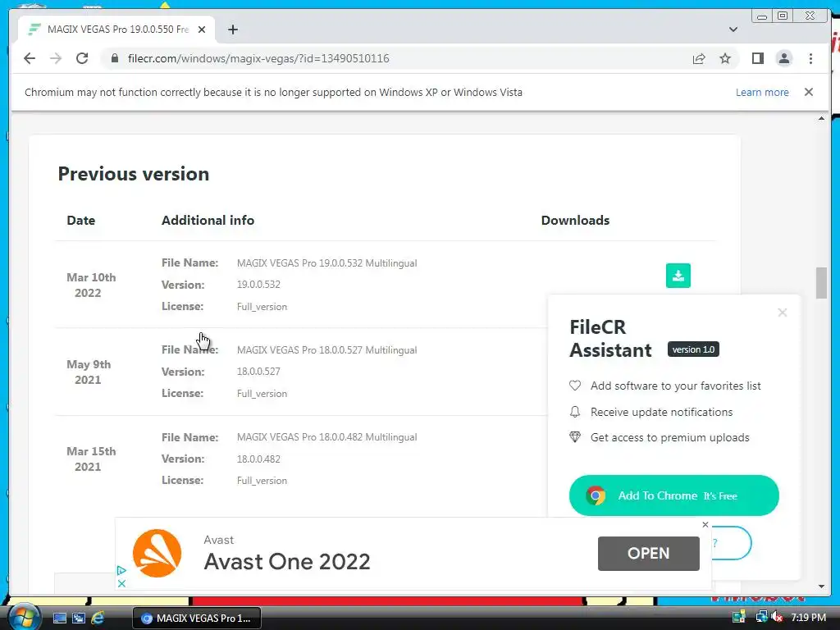Click Show Desktop icon in quick launch
Viewport: 840px width, 630px height.
(59, 619)
